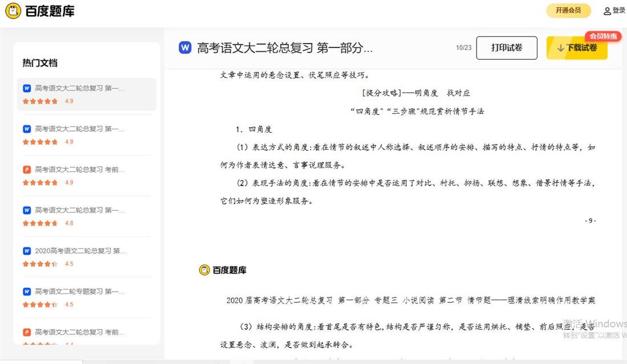Click the Word icon of the first hot document
Image resolution: width=627 pixels, height=364 pixels.
click(27, 88)
